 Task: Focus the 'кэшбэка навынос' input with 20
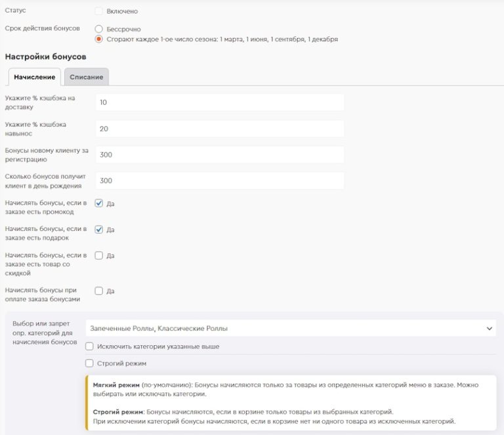220,129
